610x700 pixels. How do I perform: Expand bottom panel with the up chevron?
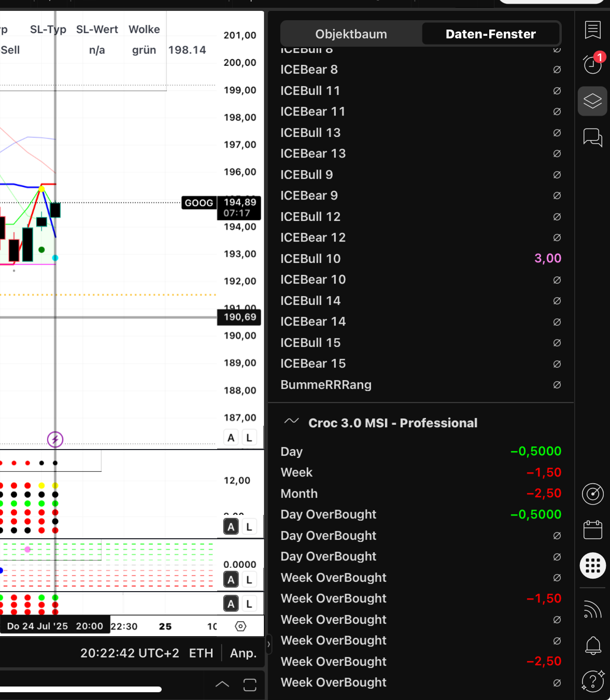click(x=222, y=684)
